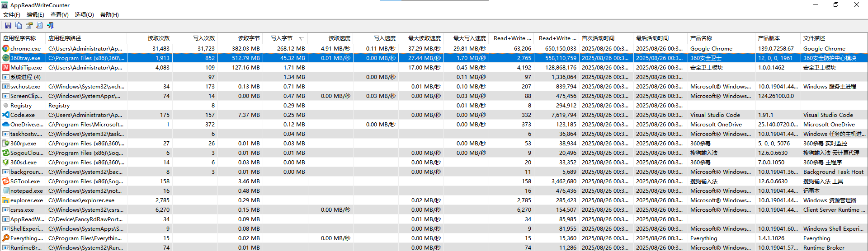Click the 最大读取速度 column header

424,38
